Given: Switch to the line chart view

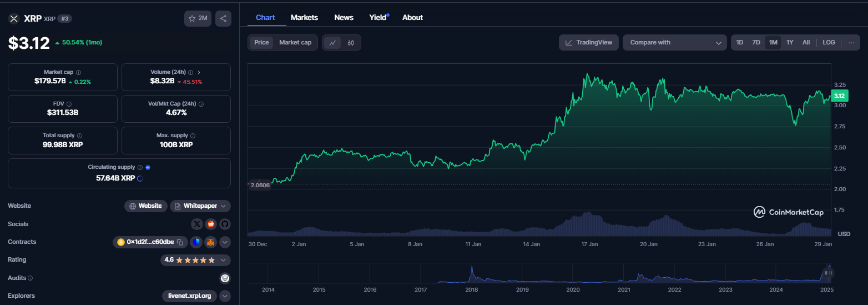Looking at the screenshot, I should [x=332, y=43].
